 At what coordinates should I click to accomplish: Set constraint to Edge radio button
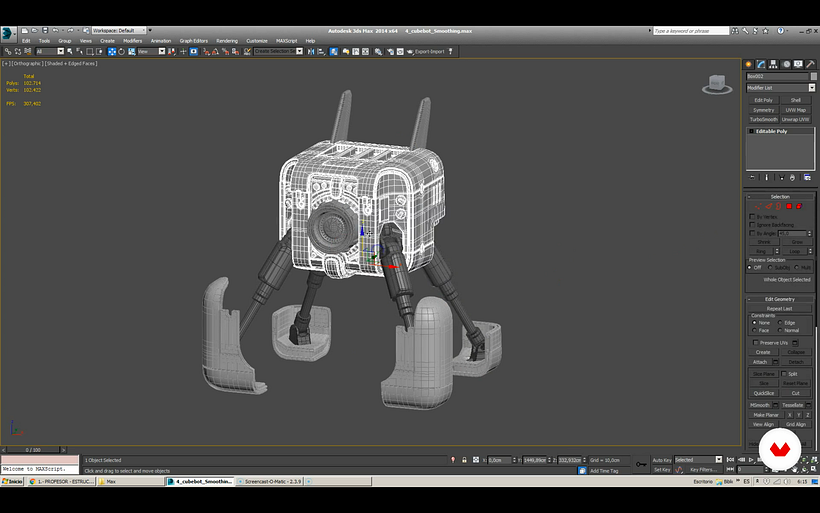(780, 323)
